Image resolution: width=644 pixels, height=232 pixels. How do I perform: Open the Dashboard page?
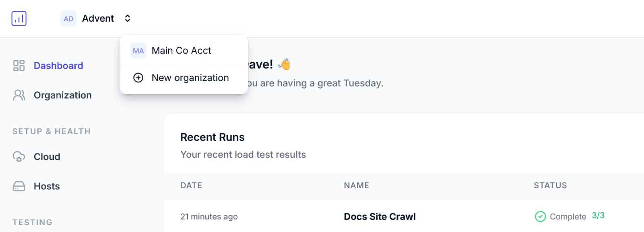58,66
